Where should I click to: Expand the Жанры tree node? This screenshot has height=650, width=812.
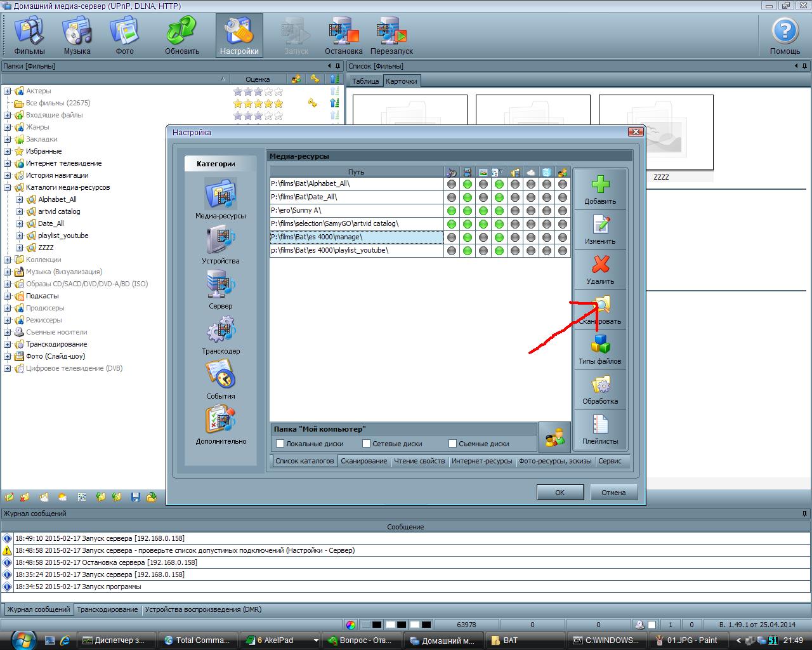(x=8, y=127)
